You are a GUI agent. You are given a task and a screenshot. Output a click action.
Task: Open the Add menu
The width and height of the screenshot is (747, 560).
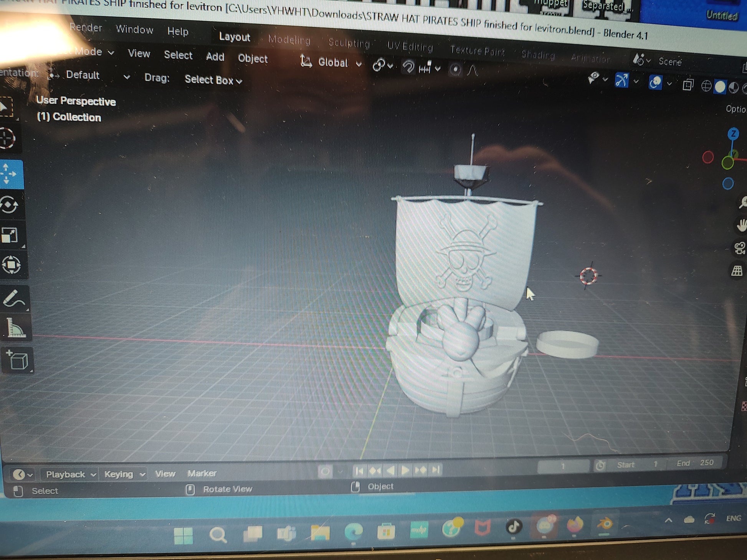point(215,57)
